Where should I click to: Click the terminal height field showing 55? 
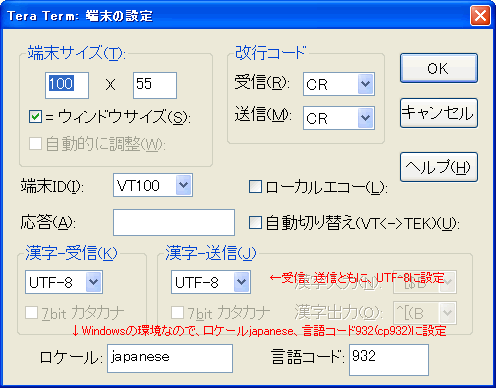tap(155, 85)
